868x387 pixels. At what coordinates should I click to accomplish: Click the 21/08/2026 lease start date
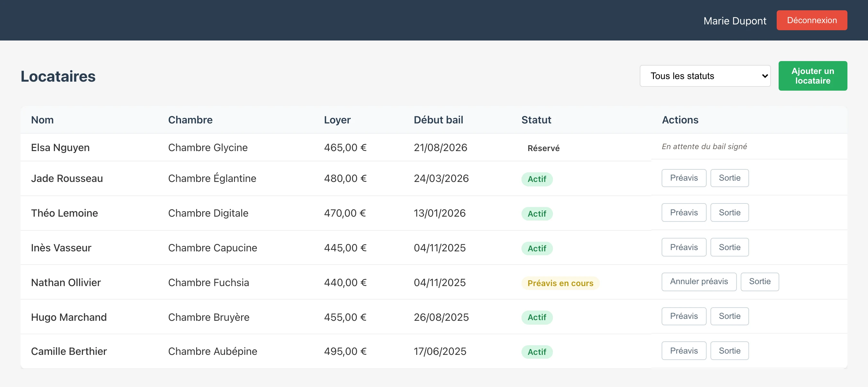click(440, 148)
